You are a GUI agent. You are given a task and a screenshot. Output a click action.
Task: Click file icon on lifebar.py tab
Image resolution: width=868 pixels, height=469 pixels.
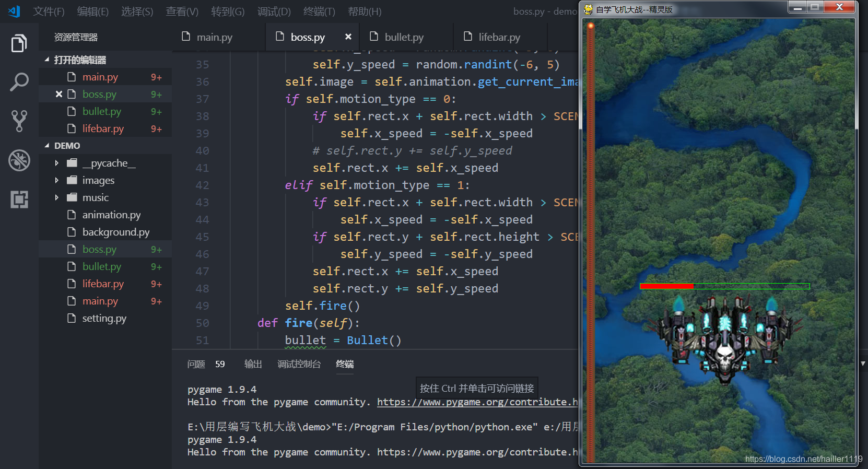(468, 36)
